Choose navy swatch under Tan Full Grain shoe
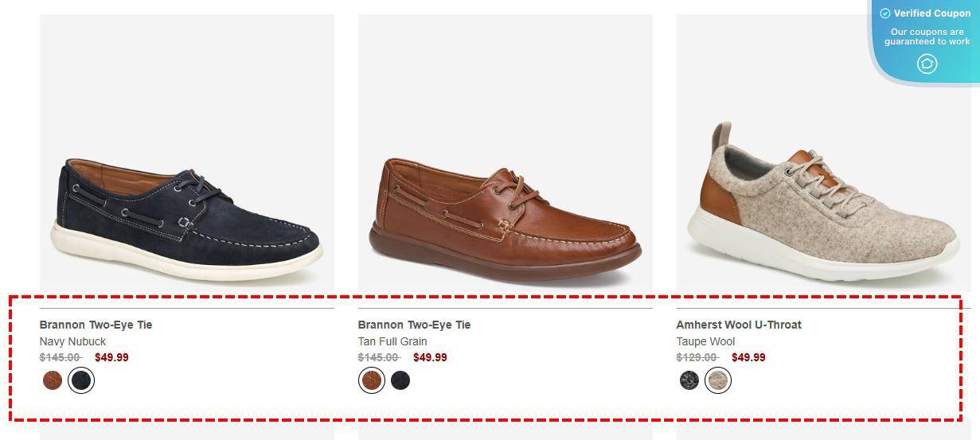980x440 pixels. click(x=400, y=380)
